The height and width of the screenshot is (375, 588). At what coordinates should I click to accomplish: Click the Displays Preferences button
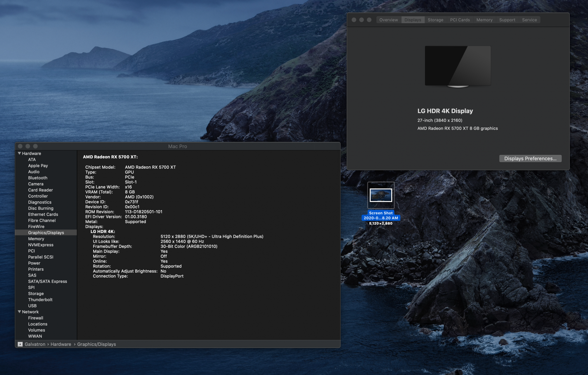pyautogui.click(x=530, y=159)
